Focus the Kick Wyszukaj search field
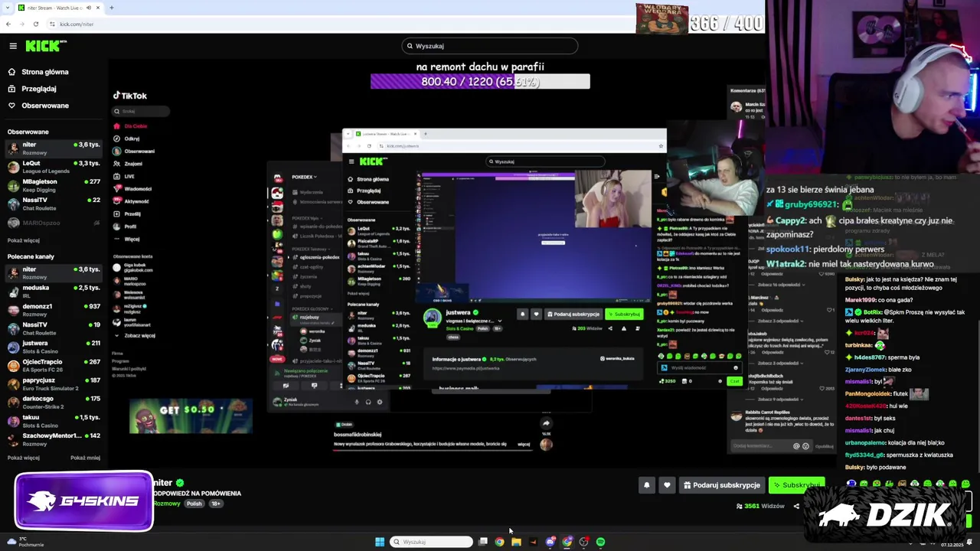 490,46
